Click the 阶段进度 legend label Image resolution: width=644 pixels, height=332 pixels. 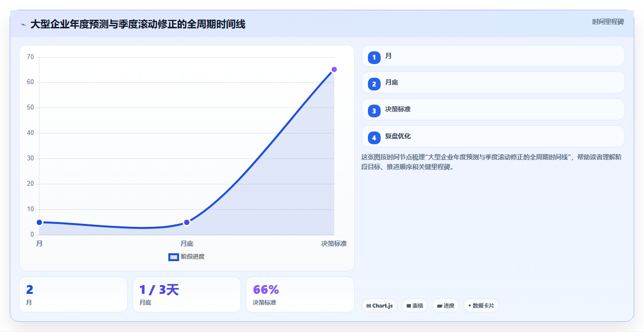[x=193, y=257]
